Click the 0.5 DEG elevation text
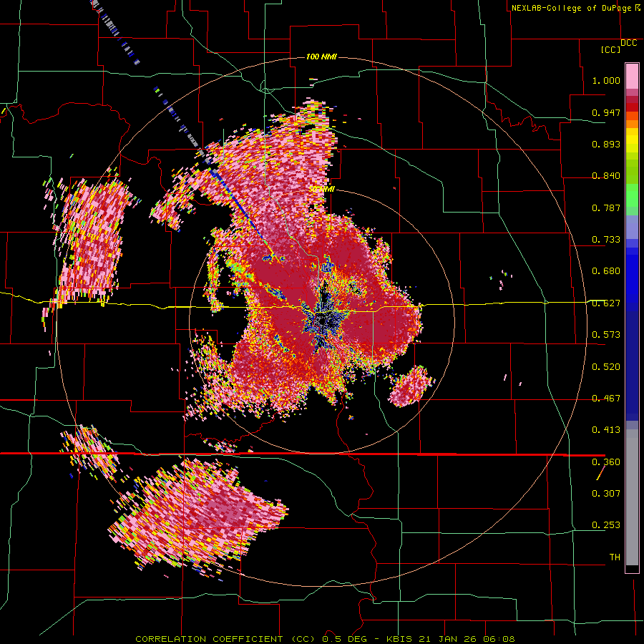The height and width of the screenshot is (644, 644). click(x=345, y=639)
